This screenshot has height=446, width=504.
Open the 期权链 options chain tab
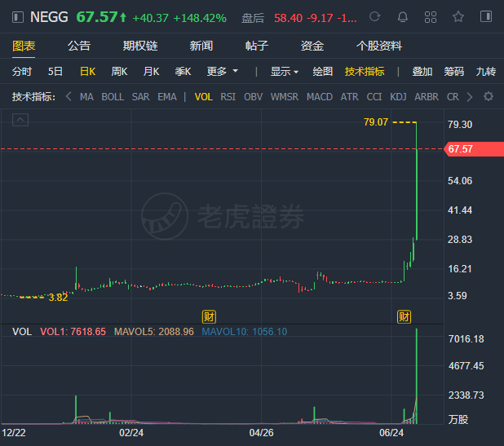point(140,46)
